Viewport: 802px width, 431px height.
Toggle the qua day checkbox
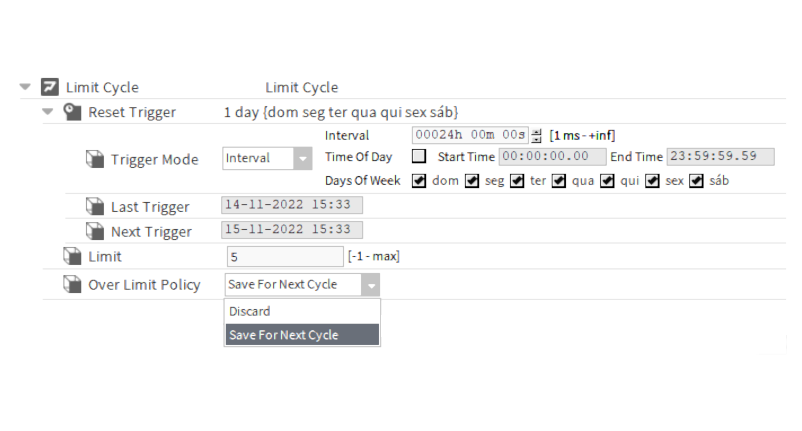pos(559,180)
